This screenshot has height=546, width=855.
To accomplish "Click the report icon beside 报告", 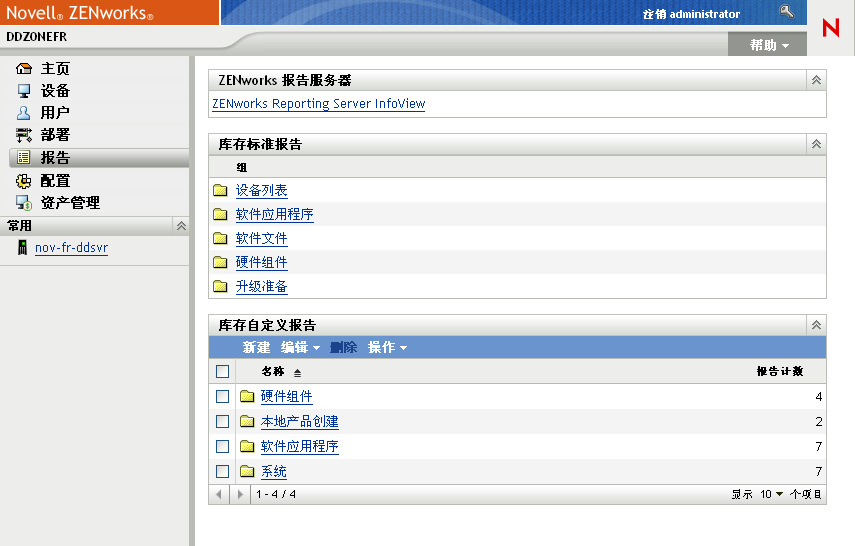I will [24, 158].
